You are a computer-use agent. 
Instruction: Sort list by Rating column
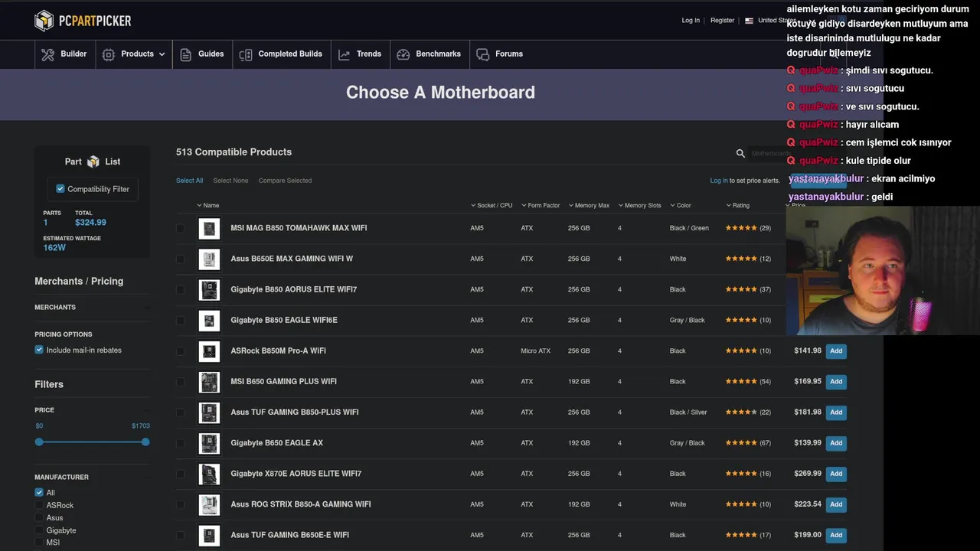tap(740, 205)
